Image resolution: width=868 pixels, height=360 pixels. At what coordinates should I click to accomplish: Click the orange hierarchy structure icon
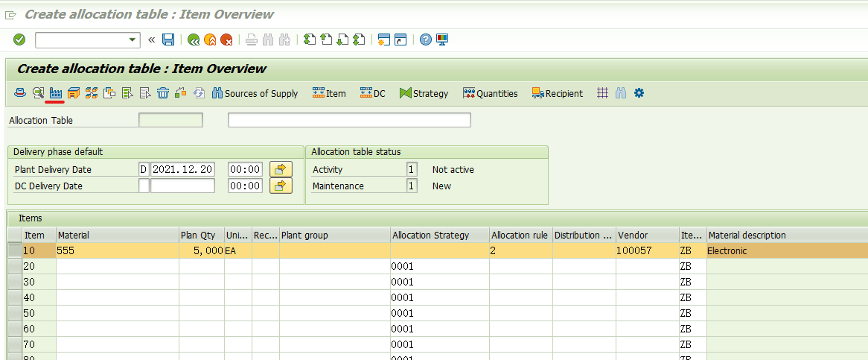92,93
